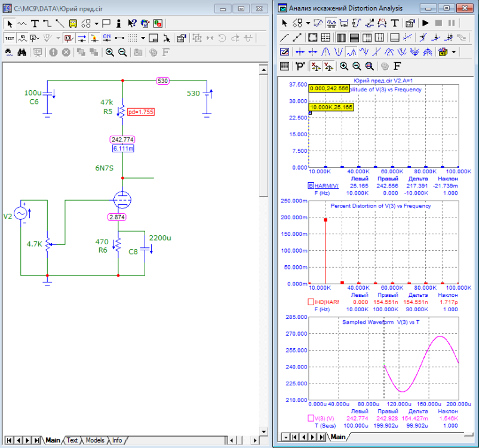Click the pd=1.755 power label
479x448 pixels.
(x=141, y=112)
